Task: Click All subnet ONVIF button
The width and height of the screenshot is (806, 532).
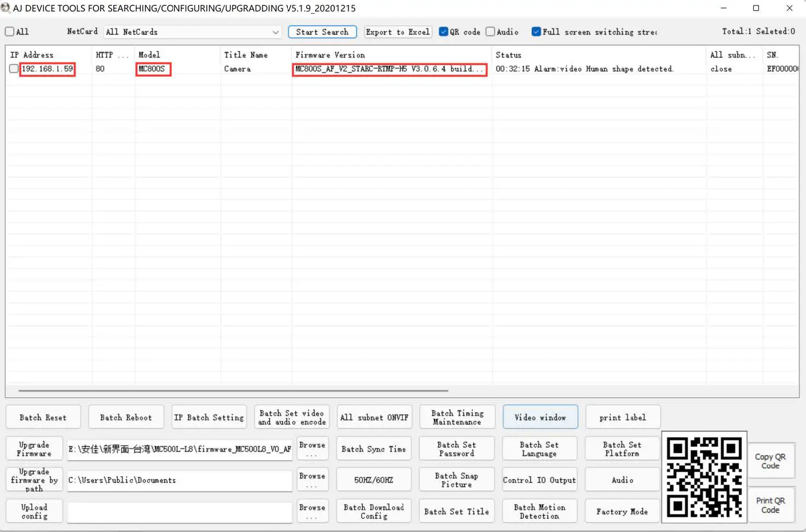Action: 374,417
